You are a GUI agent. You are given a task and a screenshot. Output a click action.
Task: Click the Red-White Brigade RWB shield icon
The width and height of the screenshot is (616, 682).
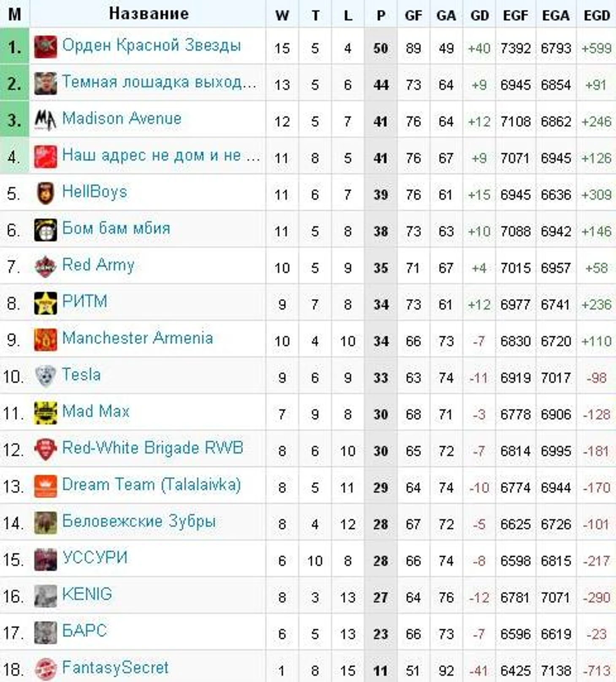pos(46,449)
